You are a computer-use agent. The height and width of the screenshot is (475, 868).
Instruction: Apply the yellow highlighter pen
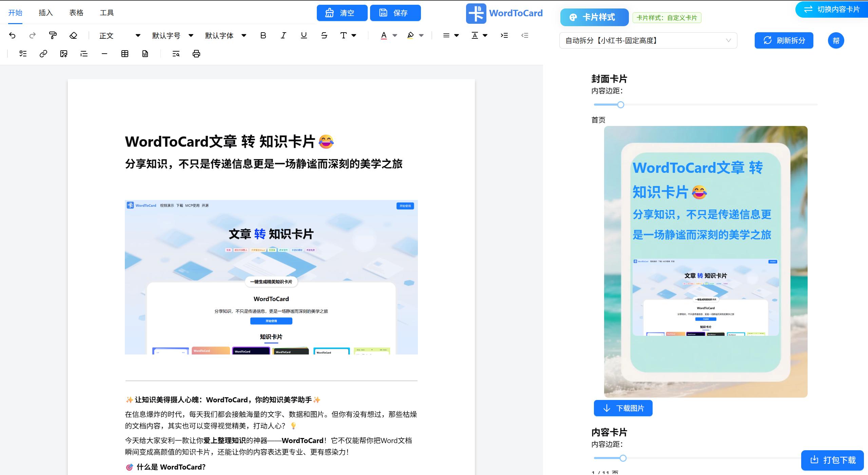point(410,35)
